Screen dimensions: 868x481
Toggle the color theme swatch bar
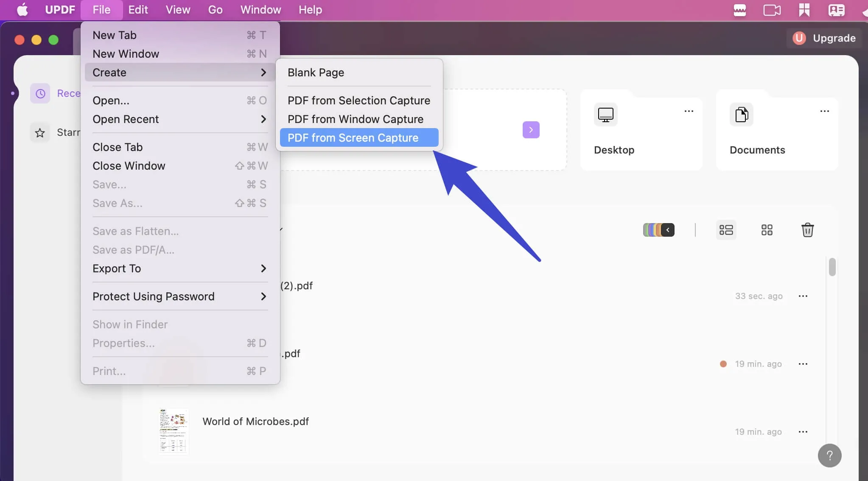(668, 230)
